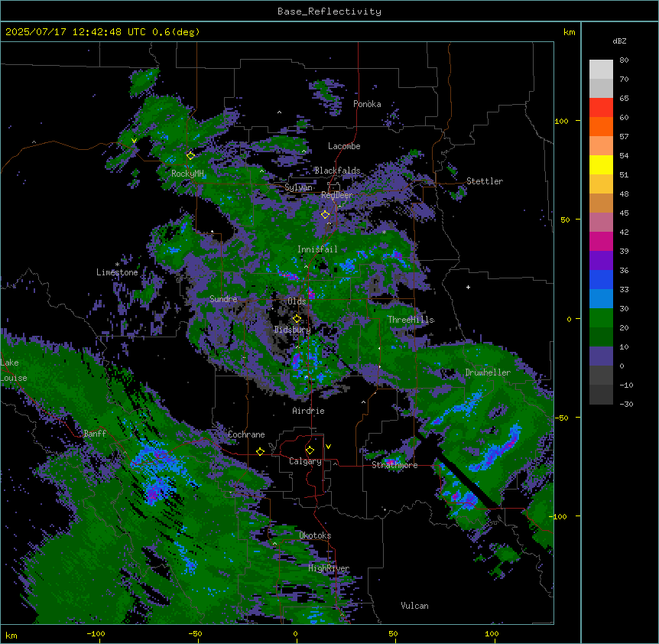Click the RedDeer city label
This screenshot has height=644, width=659.
[337, 195]
